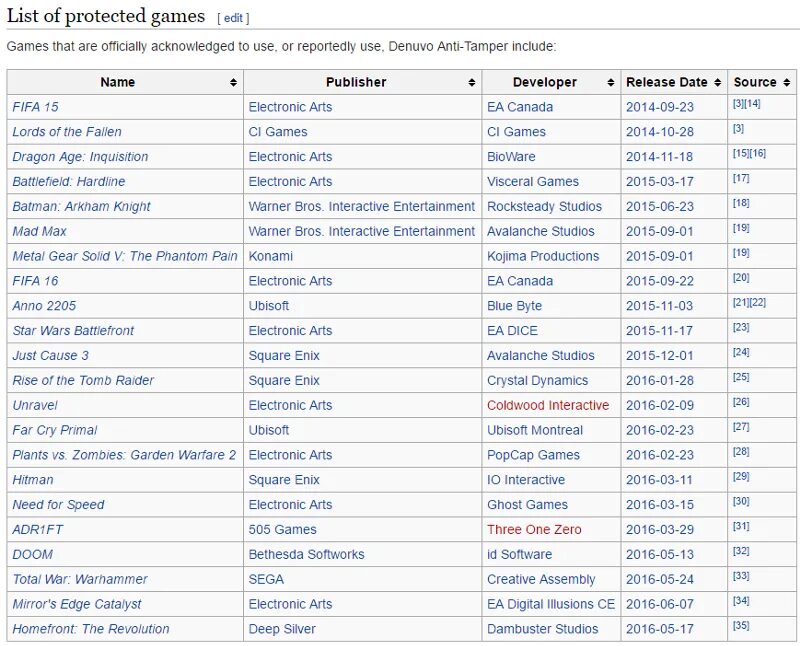Screen dimensions: 800x646
Task: Open Konami publisher link
Action: 270,256
